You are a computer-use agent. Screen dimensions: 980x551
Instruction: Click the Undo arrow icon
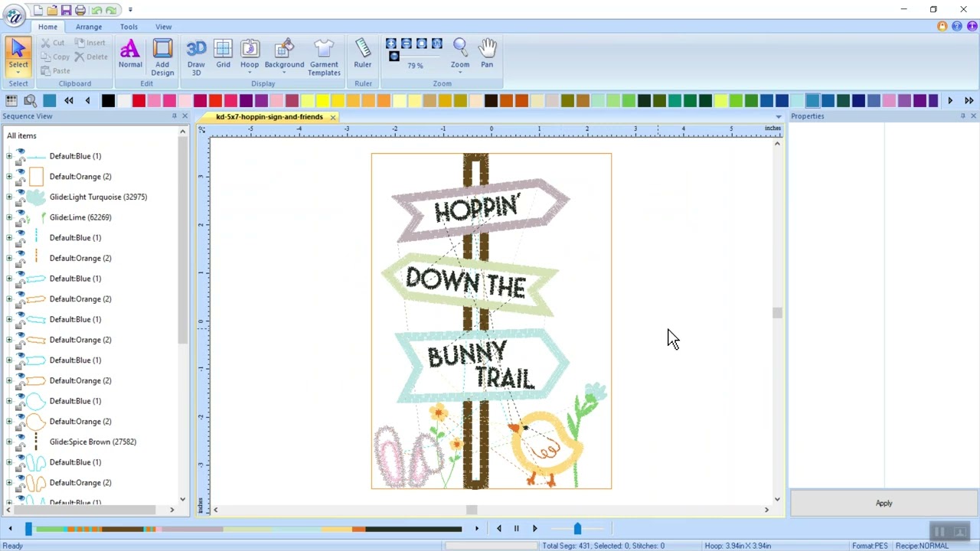(96, 10)
